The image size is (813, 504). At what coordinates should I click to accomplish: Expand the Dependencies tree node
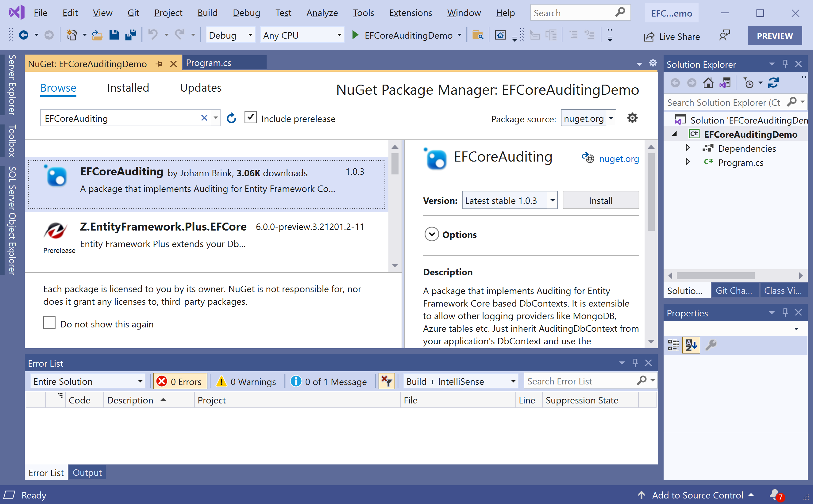click(x=687, y=148)
